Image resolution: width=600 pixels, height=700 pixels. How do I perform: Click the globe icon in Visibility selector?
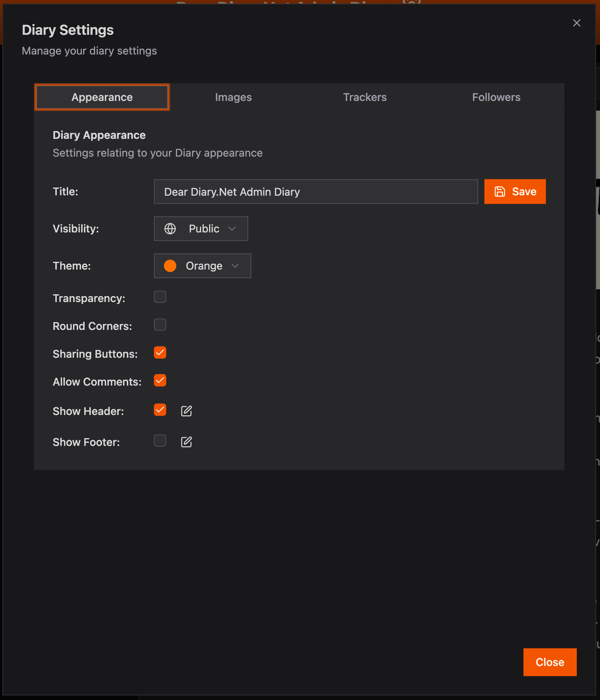click(x=170, y=229)
